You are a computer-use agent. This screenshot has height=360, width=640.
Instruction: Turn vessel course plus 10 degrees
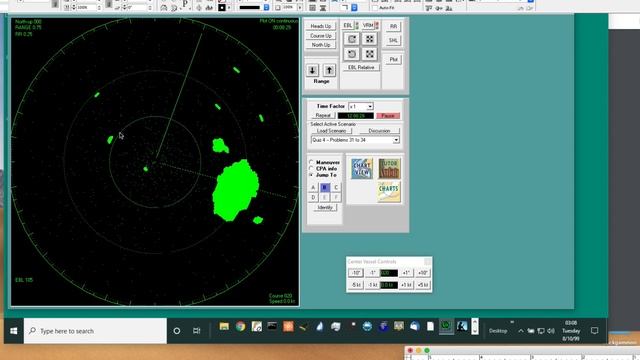point(423,273)
